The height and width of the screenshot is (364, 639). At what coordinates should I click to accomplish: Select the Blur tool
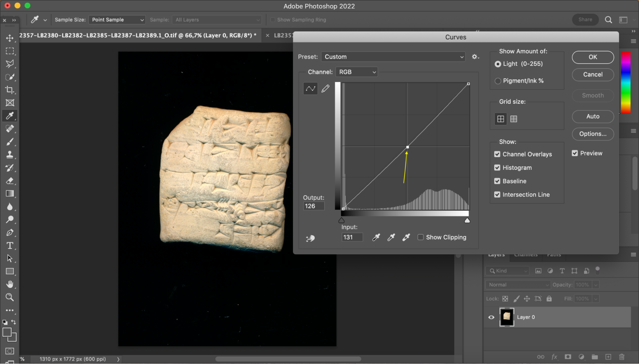(x=10, y=207)
